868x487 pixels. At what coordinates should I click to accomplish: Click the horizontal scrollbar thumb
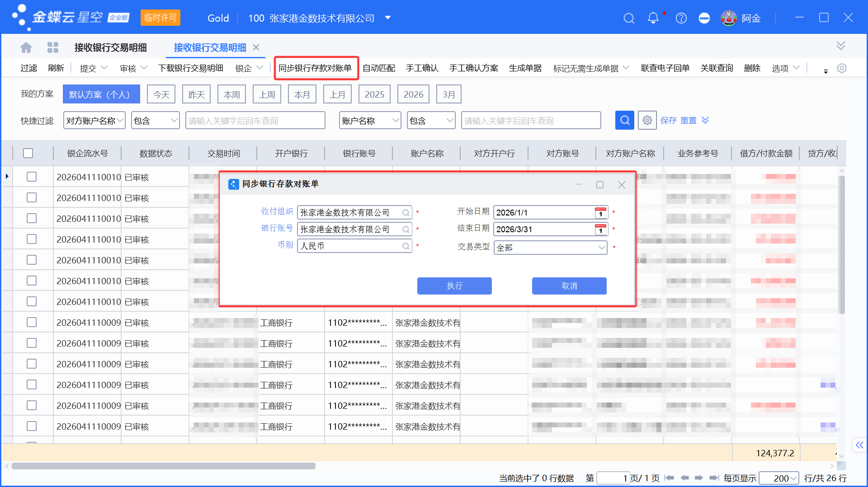pos(164,466)
